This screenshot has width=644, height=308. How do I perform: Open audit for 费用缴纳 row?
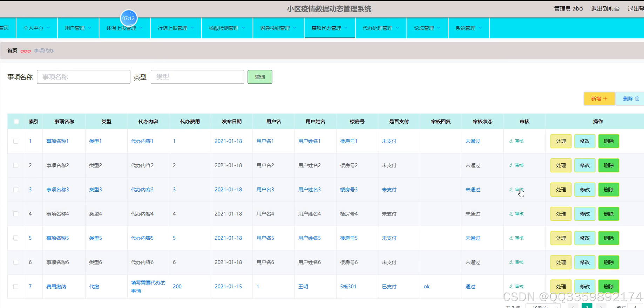(516, 286)
